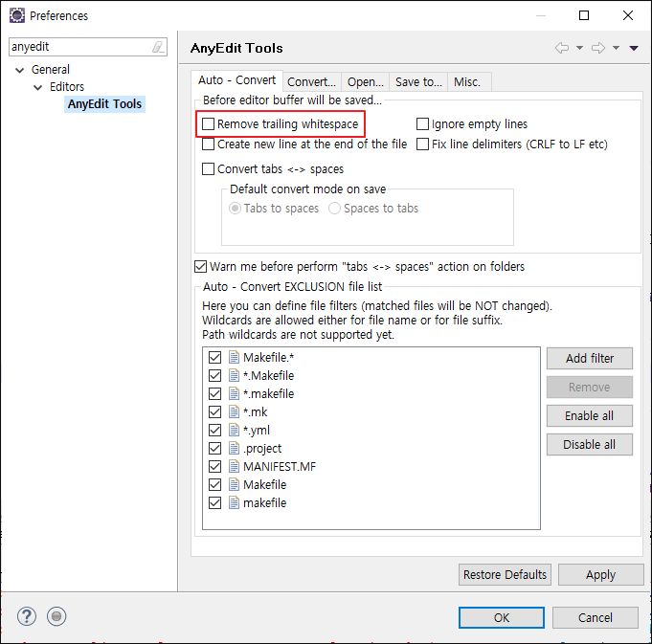This screenshot has width=652, height=644.
Task: Enable Remove trailing whitespace checkbox
Action: pyautogui.click(x=208, y=123)
